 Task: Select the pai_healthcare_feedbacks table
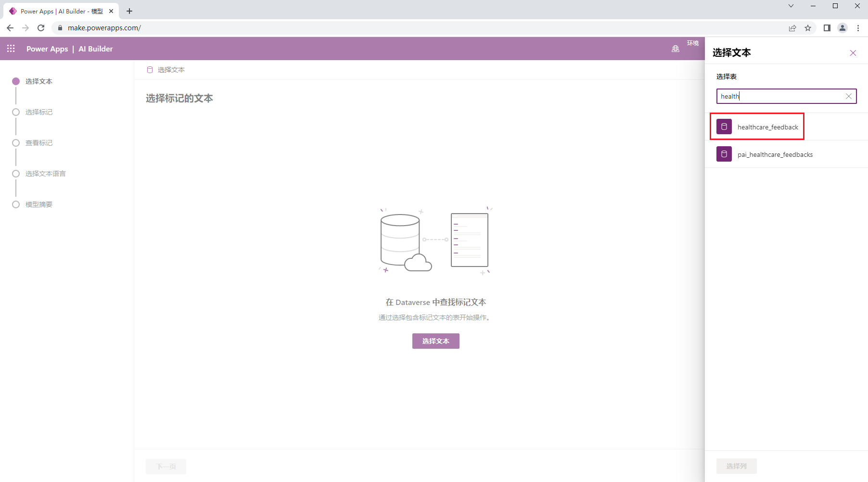(x=786, y=154)
